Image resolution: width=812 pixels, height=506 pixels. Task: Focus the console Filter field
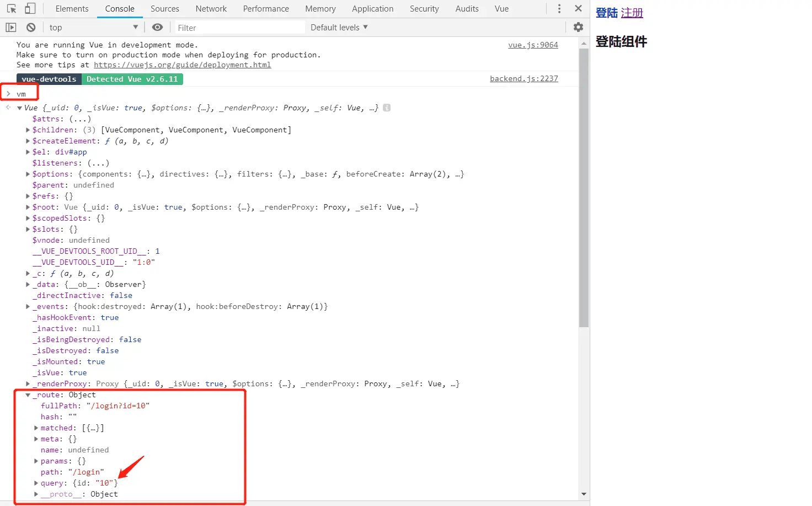(239, 28)
